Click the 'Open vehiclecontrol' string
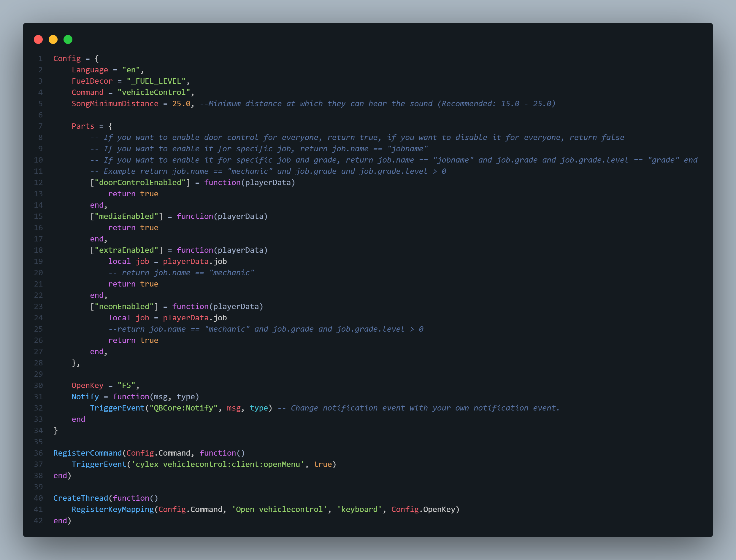The width and height of the screenshot is (736, 560). [x=280, y=510]
